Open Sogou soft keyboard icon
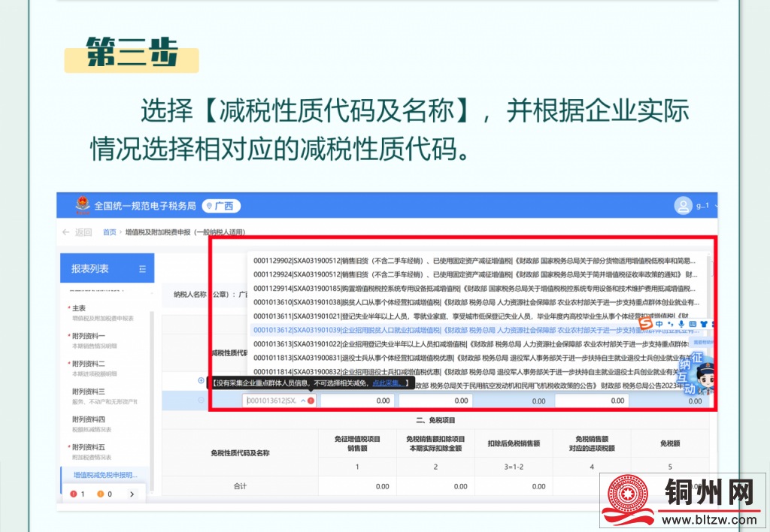 click(693, 324)
